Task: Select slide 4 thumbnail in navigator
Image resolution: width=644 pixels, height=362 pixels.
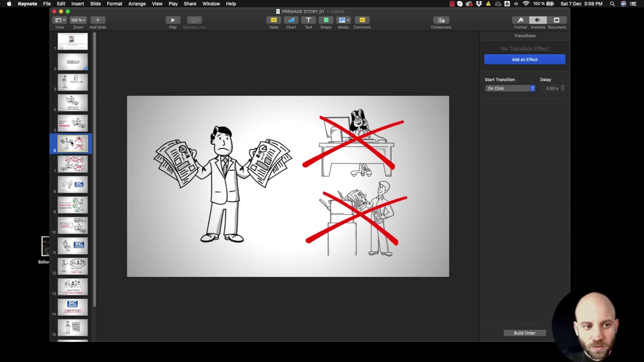Action: pyautogui.click(x=72, y=103)
